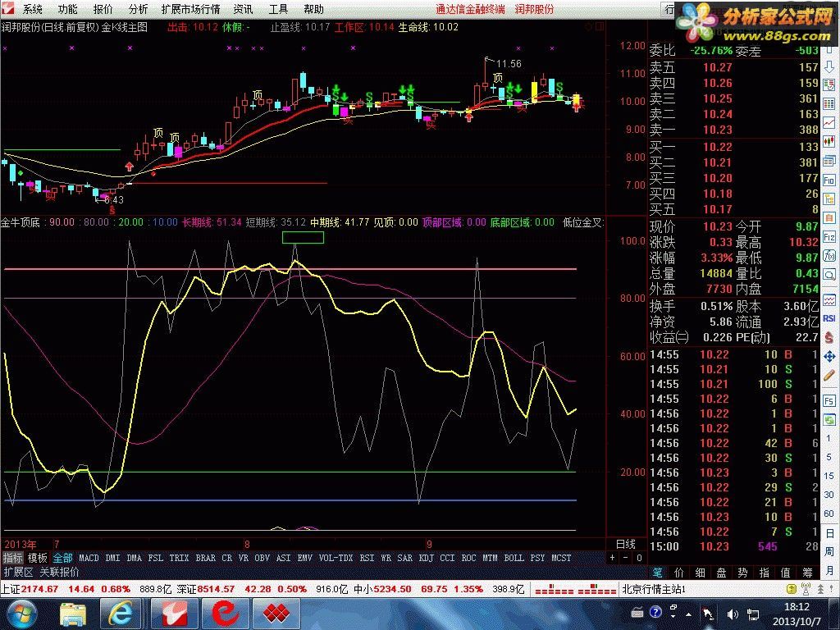Open the f(x) formula manager icon
The image size is (840, 630).
(x=829, y=256)
